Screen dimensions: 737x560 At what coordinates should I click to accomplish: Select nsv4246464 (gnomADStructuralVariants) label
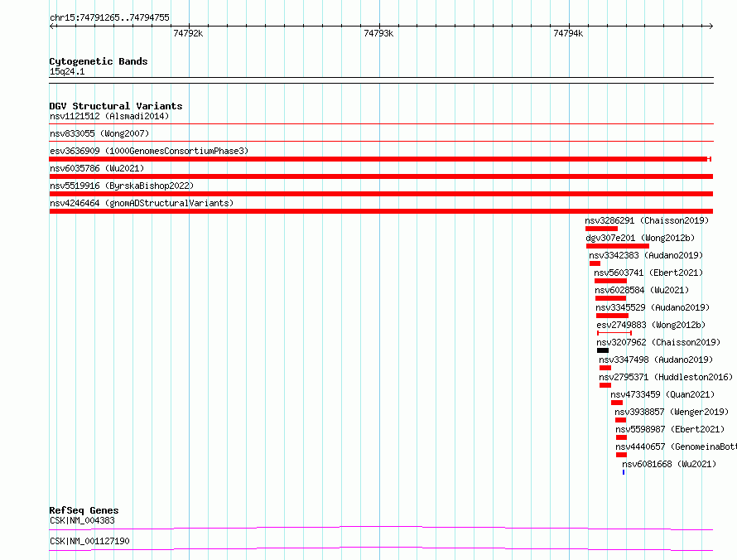point(142,203)
